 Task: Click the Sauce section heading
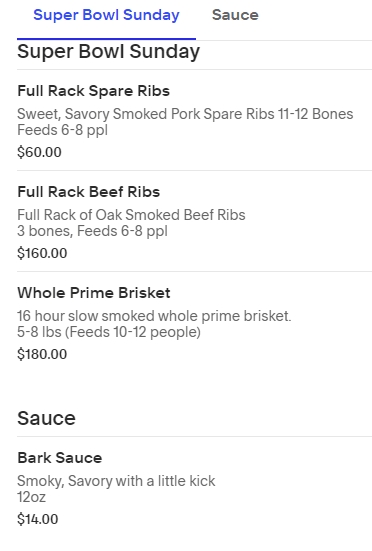46,418
